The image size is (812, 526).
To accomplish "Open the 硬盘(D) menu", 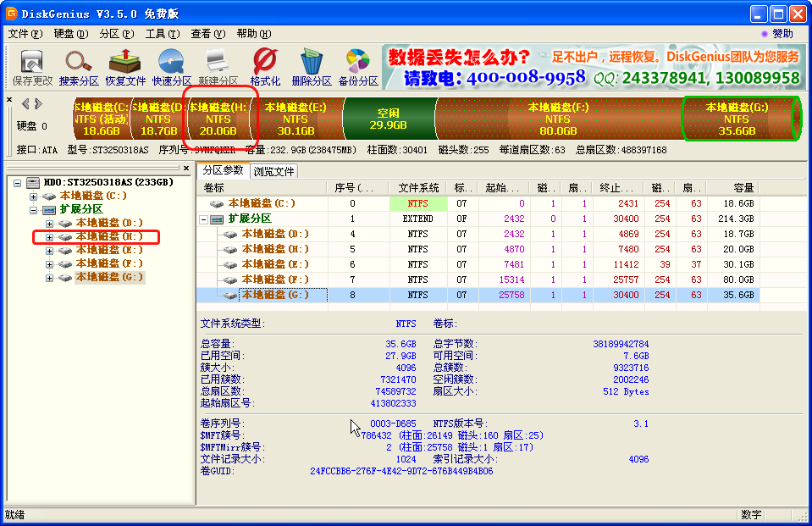I will [x=71, y=34].
